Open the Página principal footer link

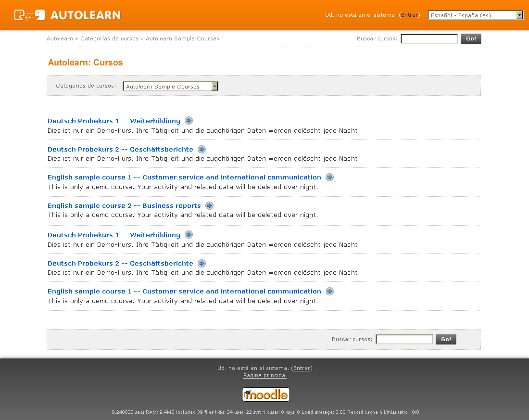(265, 375)
